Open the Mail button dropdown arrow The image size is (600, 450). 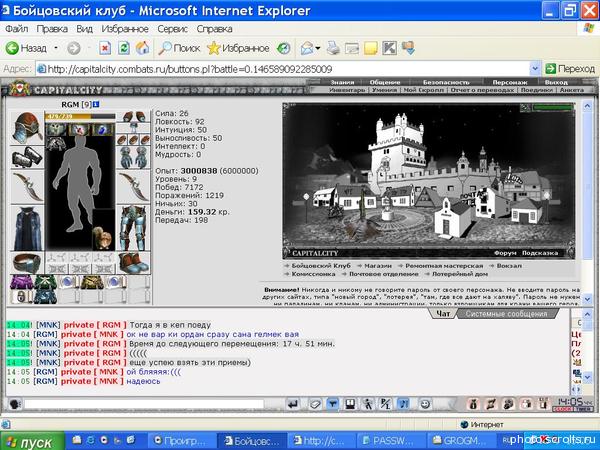coord(318,48)
